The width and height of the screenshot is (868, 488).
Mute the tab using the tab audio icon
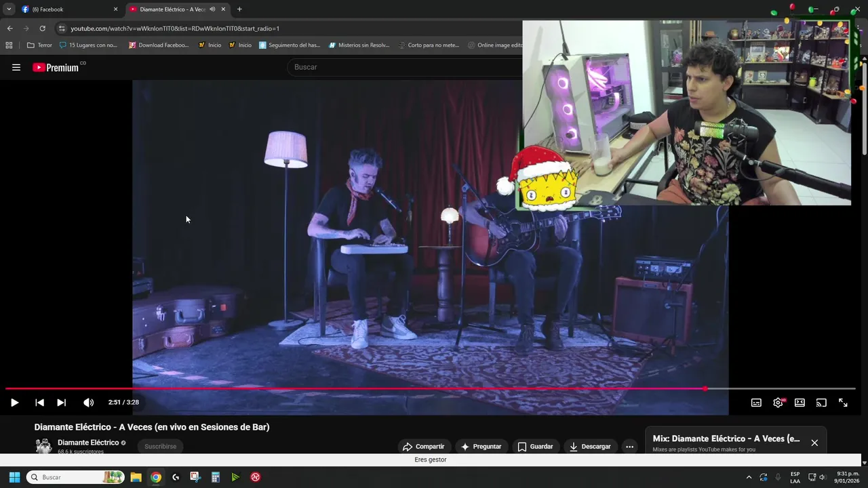(x=212, y=9)
